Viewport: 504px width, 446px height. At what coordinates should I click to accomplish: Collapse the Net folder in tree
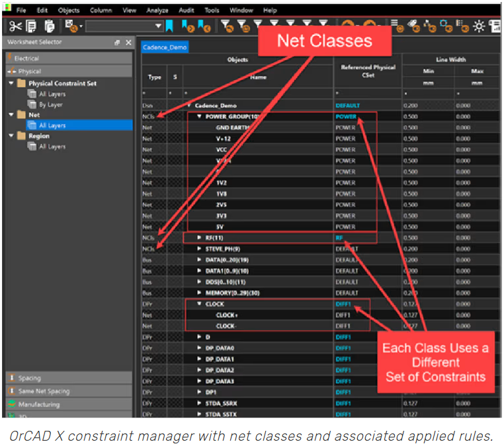[11, 114]
